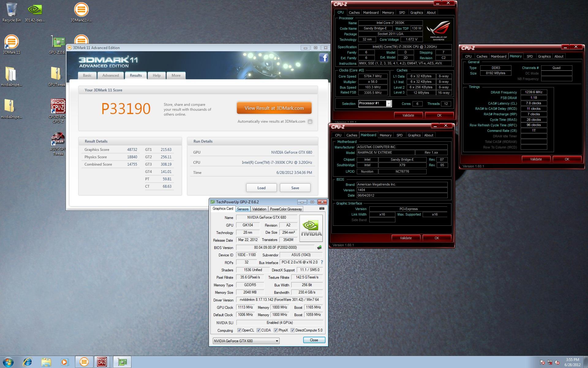The height and width of the screenshot is (368, 588).
Task: Click the Bus Interface question mark in GPU-Z
Action: pos(322,263)
